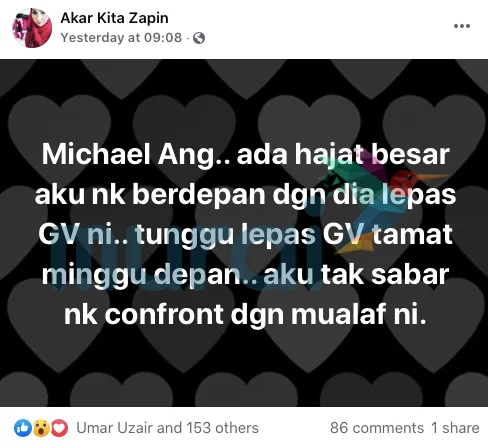Image resolution: width=488 pixels, height=448 pixels.
Task: Open the Akar Kita Zapin profile name link
Action: (x=114, y=18)
